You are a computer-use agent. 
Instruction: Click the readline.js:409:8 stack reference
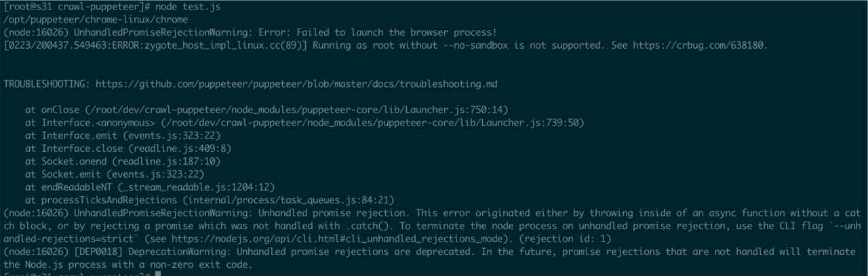point(180,149)
